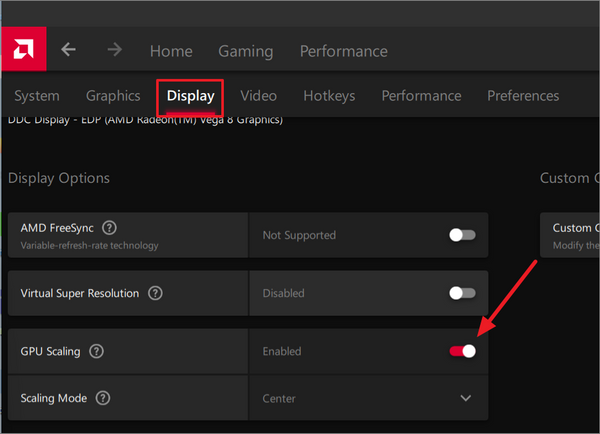Disable the GPU Scaling switch
This screenshot has width=600, height=434.
462,351
